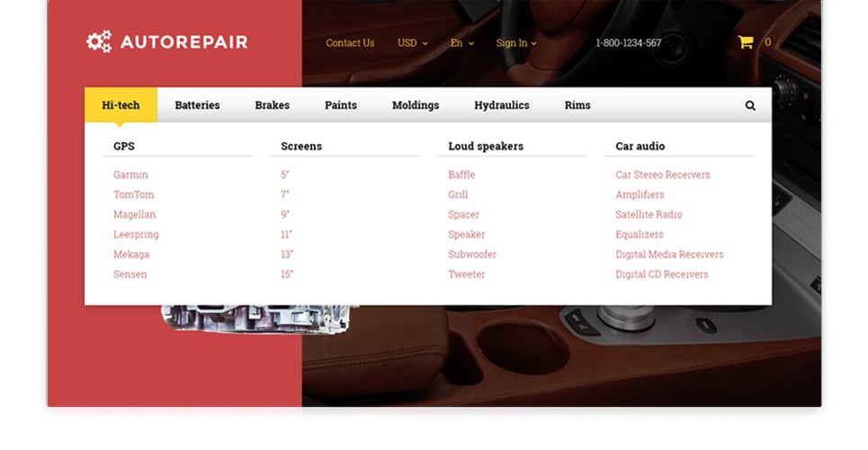
Task: Click the Car Stereo Receivers link
Action: 663,175
